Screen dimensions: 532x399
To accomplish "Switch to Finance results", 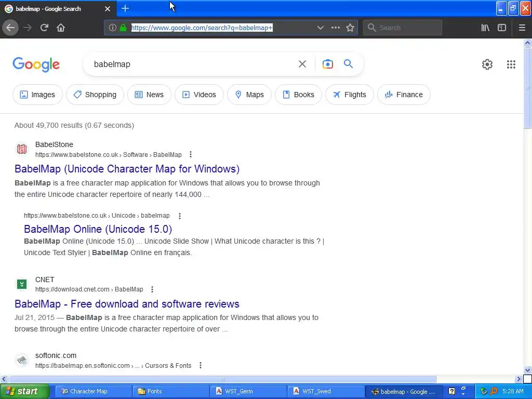I will [404, 95].
